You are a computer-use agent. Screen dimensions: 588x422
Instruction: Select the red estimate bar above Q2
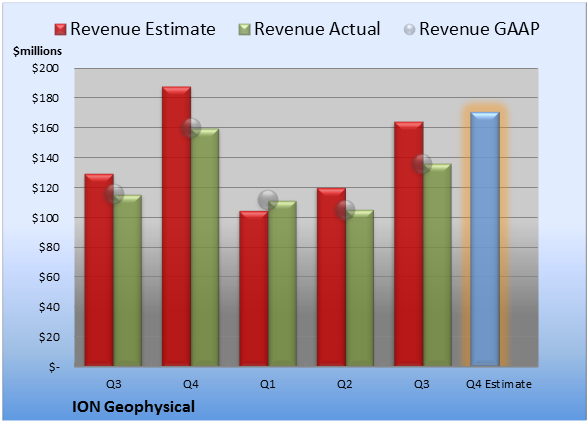point(331,277)
